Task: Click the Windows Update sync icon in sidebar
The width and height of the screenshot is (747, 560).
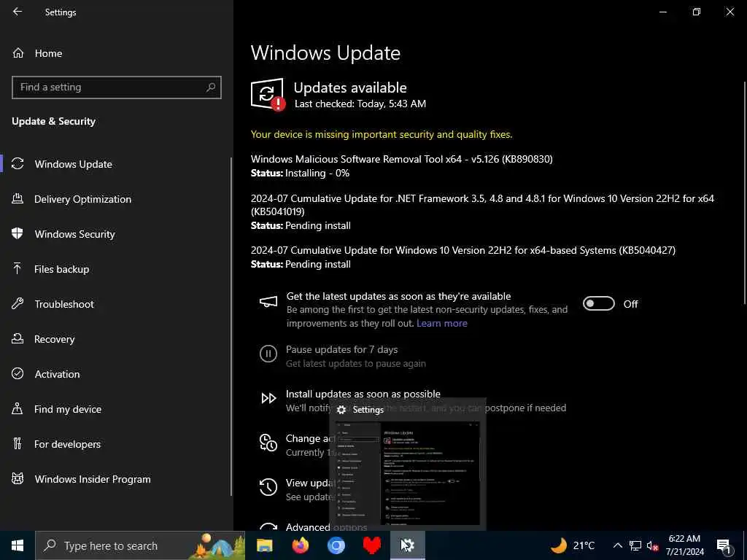Action: [x=18, y=164]
